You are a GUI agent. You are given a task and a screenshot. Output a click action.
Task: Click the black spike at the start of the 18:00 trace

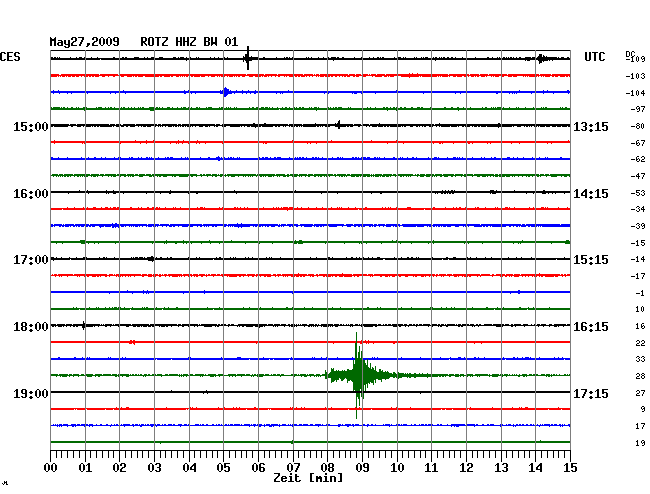84,325
